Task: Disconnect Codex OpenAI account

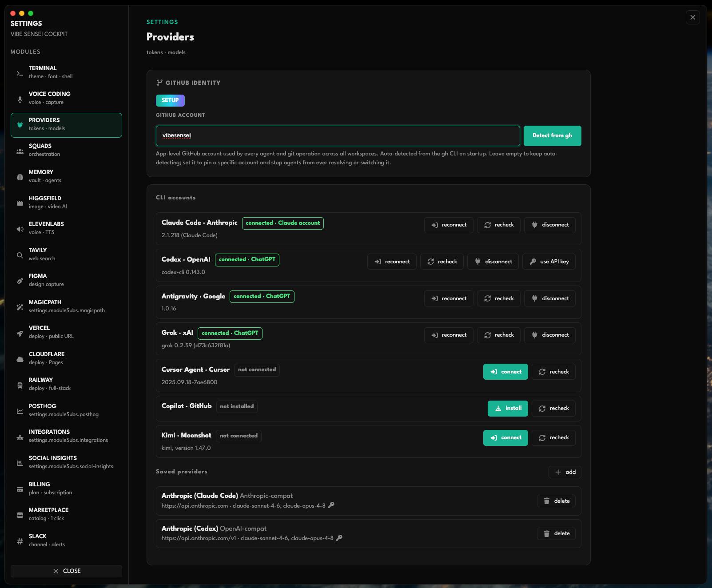Action: pyautogui.click(x=493, y=262)
